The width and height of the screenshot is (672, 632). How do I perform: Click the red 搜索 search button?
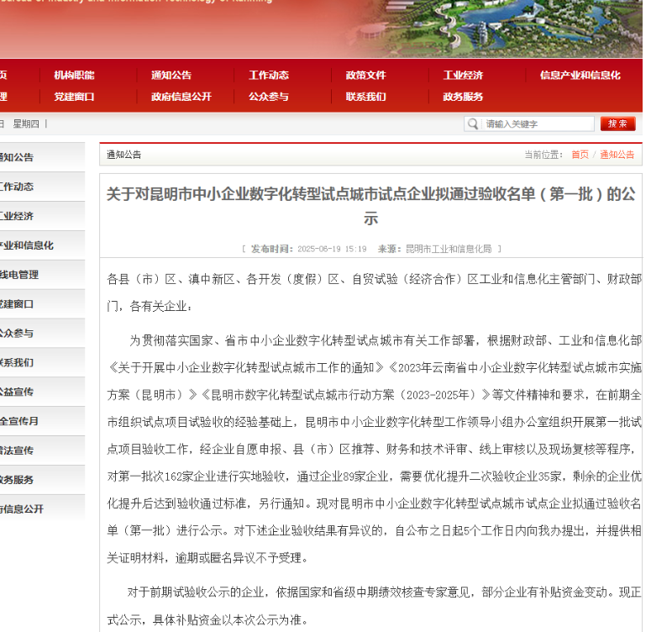pos(617,123)
